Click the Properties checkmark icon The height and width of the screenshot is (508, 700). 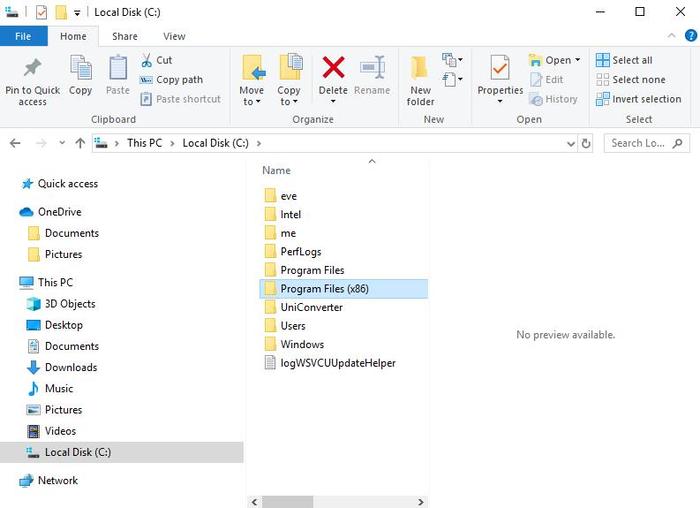click(500, 67)
